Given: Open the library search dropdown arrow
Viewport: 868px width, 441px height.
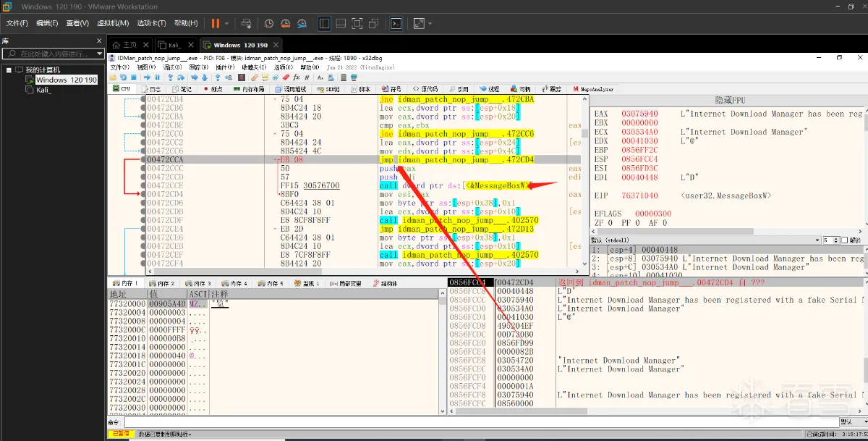Looking at the screenshot, I should point(101,54).
